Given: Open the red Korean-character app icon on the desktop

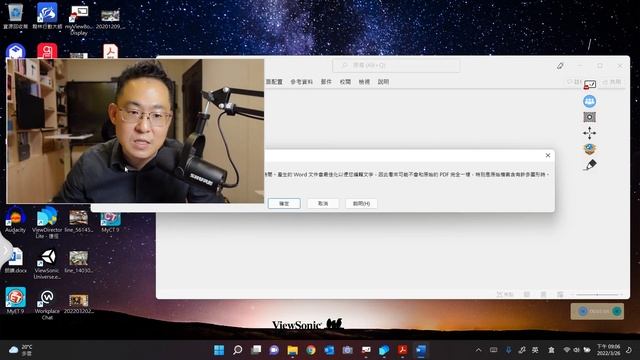Looking at the screenshot, I should coord(47,51).
